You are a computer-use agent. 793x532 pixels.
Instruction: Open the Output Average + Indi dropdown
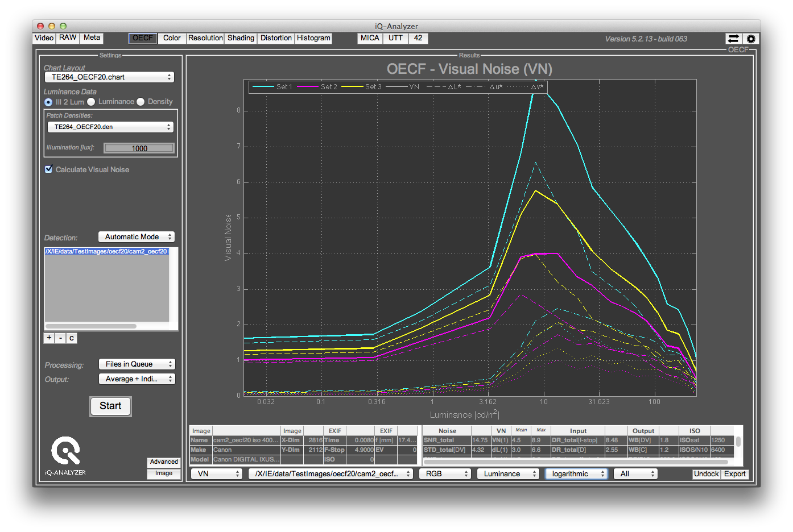[137, 379]
